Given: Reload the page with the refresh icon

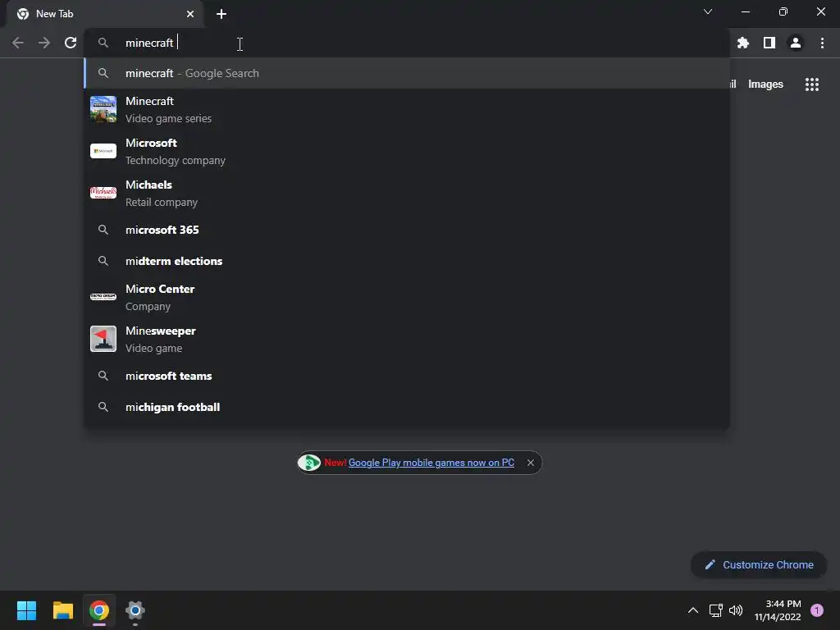Looking at the screenshot, I should (71, 43).
